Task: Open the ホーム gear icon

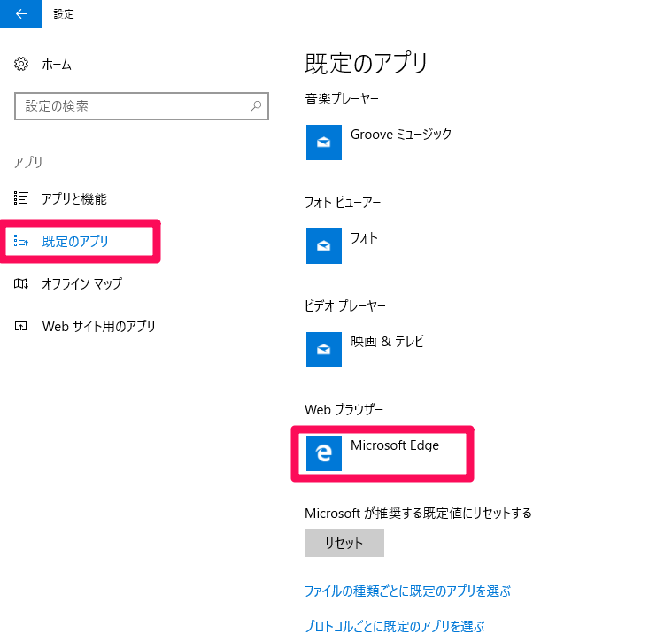Action: click(x=21, y=64)
